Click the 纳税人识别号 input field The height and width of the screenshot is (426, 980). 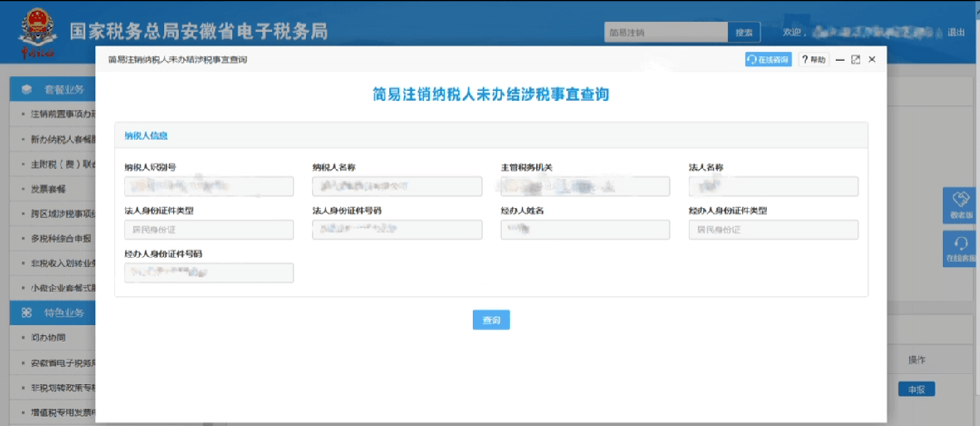pyautogui.click(x=209, y=186)
